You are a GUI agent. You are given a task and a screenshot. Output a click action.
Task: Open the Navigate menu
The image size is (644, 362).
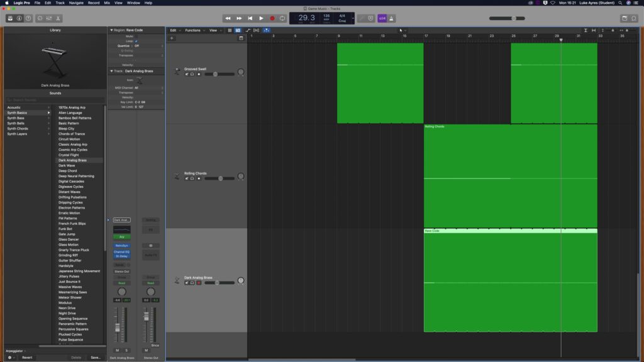coord(76,3)
